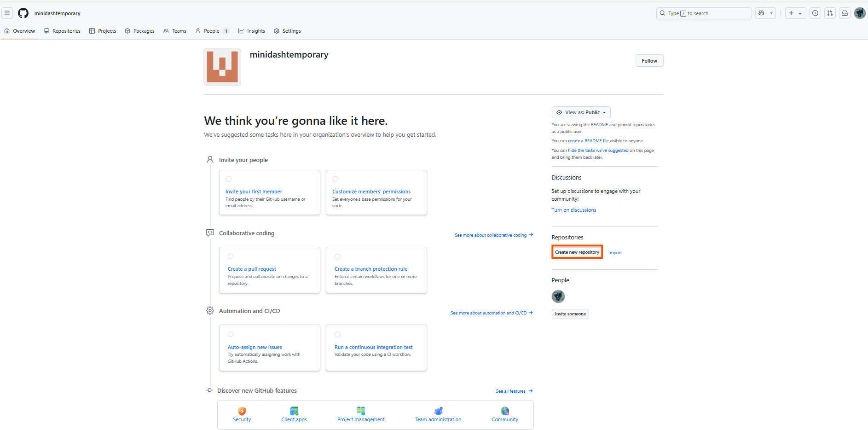Toggle the Create a pull request circle
This screenshot has width=868, height=430.
pos(231,256)
